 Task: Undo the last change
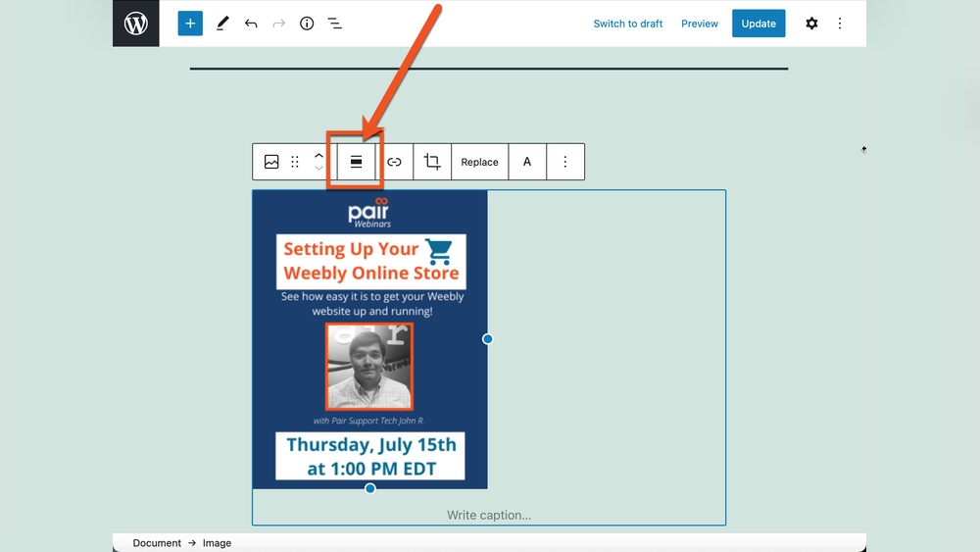pos(251,24)
